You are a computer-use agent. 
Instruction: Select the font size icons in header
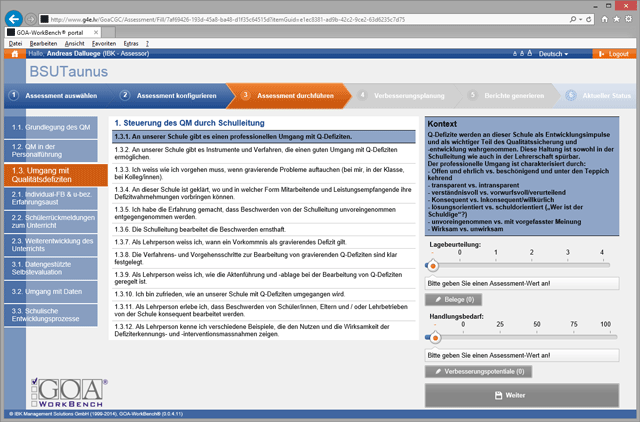pos(522,53)
